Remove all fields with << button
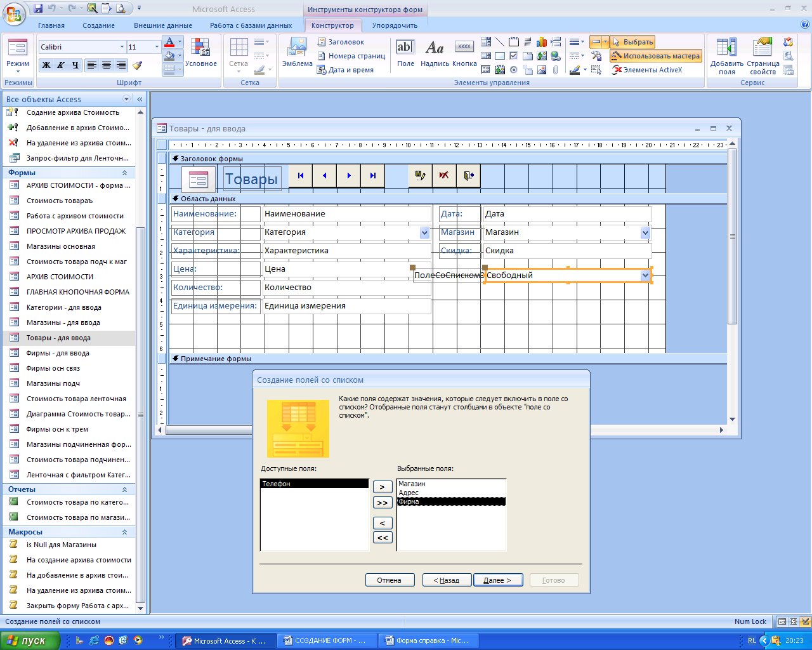The width and height of the screenshot is (812, 650). pos(383,538)
